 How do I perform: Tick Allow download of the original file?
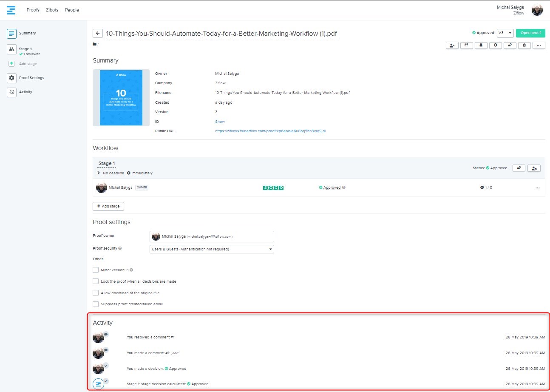96,293
